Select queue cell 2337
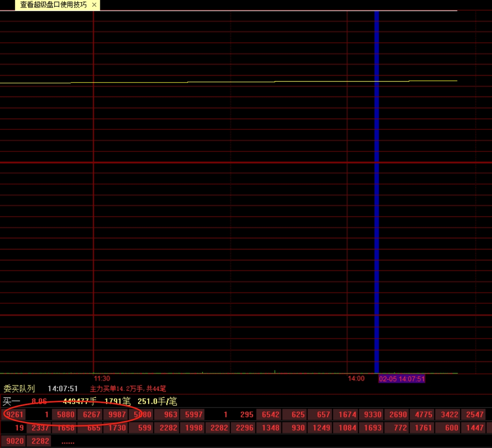 pos(39,428)
